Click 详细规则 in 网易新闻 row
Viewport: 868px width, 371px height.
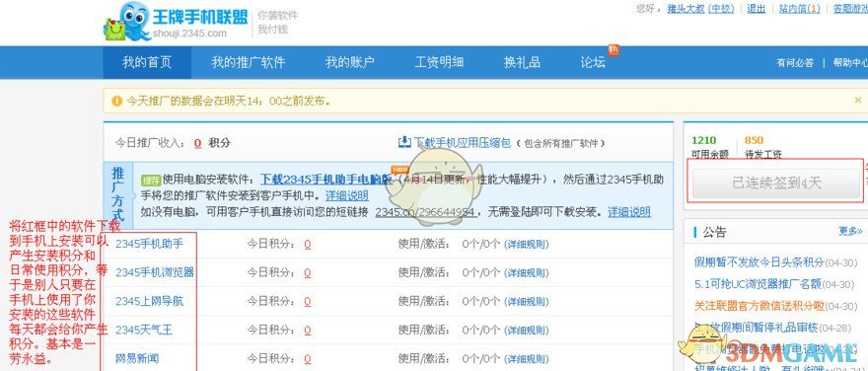tap(527, 359)
